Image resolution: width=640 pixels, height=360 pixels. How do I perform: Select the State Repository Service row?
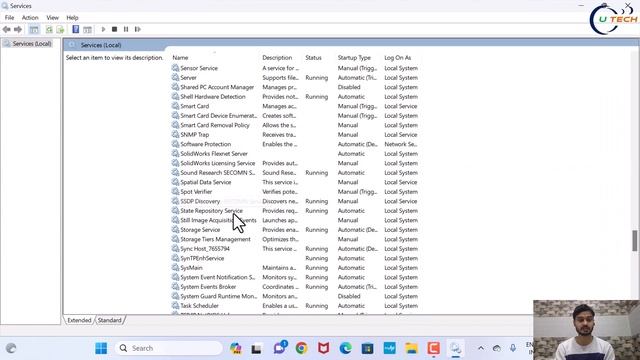[295, 211]
